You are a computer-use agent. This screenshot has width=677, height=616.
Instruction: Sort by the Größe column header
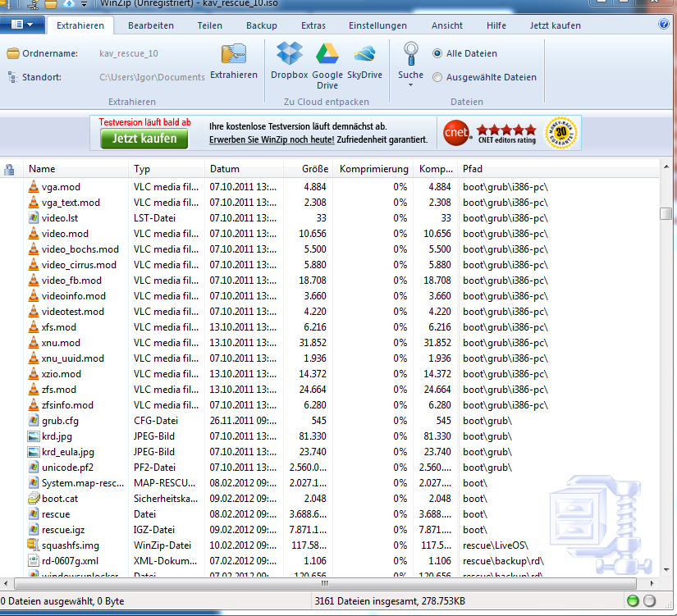309,169
